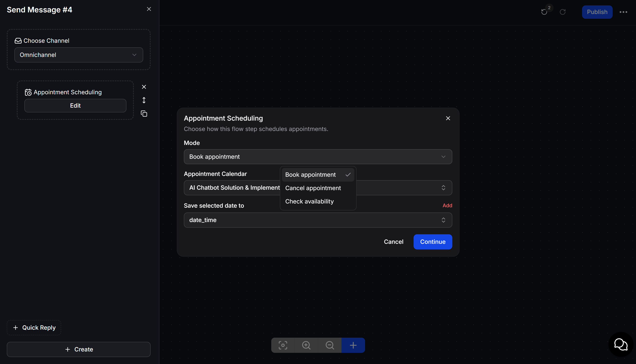Zoom in on the canvas
Viewport: 636px width, 364px height.
tap(306, 345)
